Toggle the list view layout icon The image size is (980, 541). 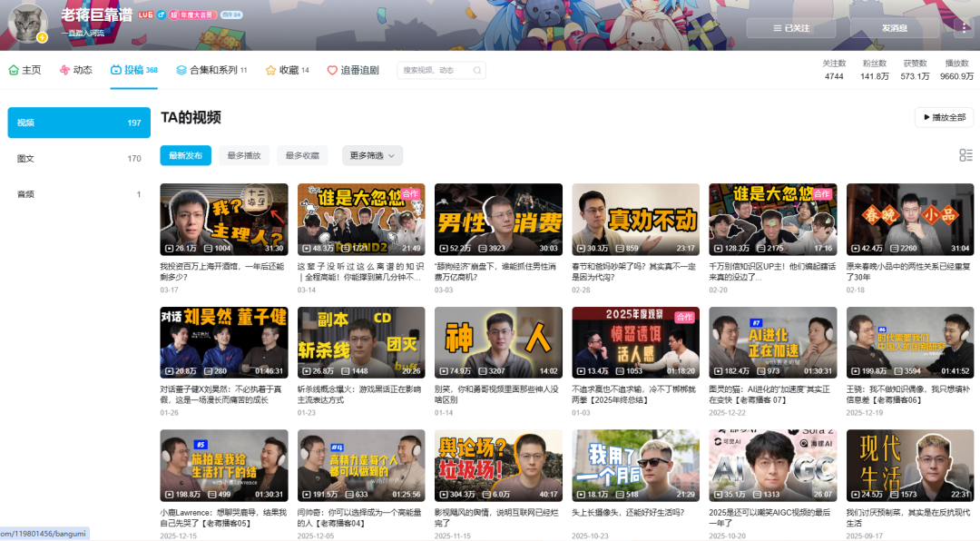[x=965, y=155]
